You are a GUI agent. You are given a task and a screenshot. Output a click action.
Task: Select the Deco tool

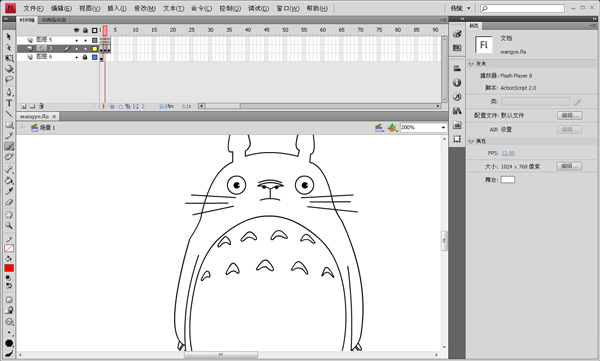tap(9, 157)
